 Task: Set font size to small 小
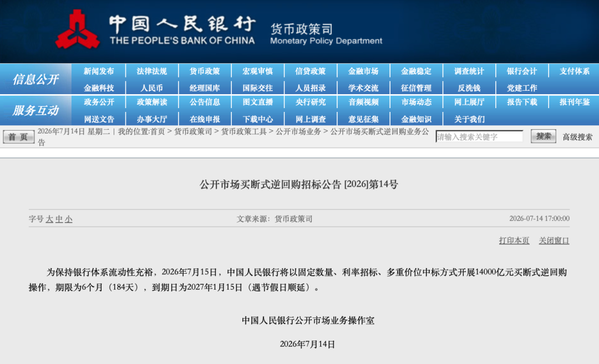click(68, 219)
